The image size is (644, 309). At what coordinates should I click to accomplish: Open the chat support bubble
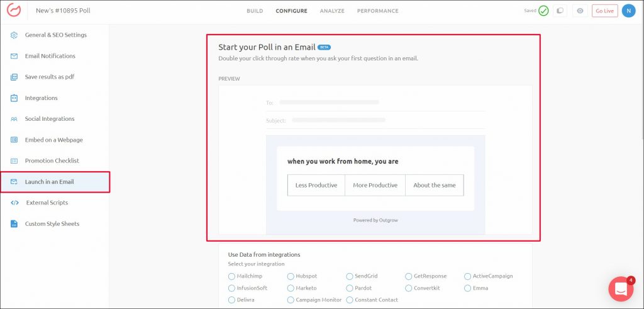point(620,289)
